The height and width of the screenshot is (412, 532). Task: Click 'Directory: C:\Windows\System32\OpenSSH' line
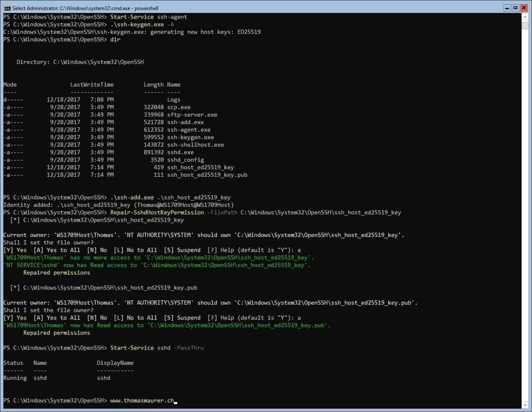(x=80, y=62)
